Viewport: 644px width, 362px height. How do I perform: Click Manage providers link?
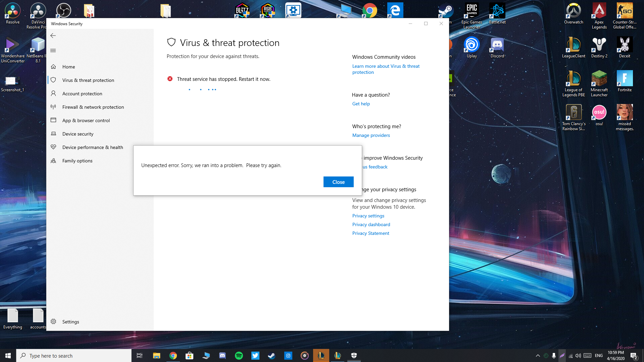tap(371, 135)
